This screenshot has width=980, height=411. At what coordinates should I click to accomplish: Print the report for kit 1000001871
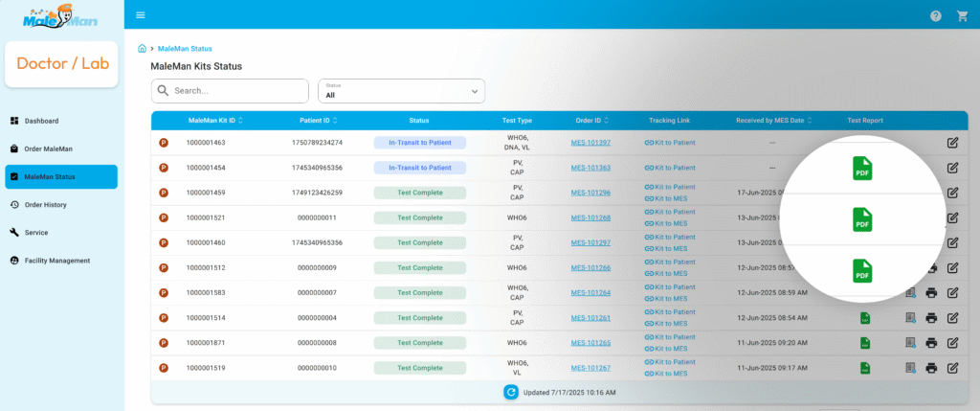click(931, 343)
